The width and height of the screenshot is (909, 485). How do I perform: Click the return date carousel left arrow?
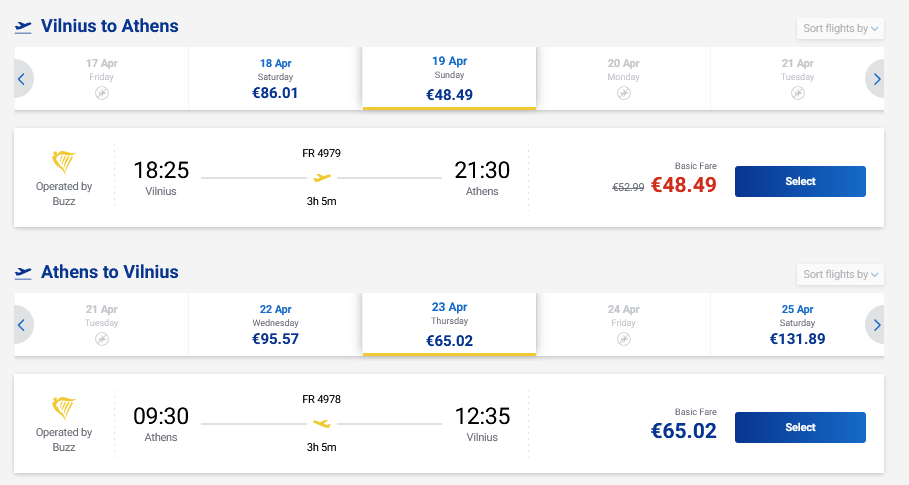coord(22,324)
